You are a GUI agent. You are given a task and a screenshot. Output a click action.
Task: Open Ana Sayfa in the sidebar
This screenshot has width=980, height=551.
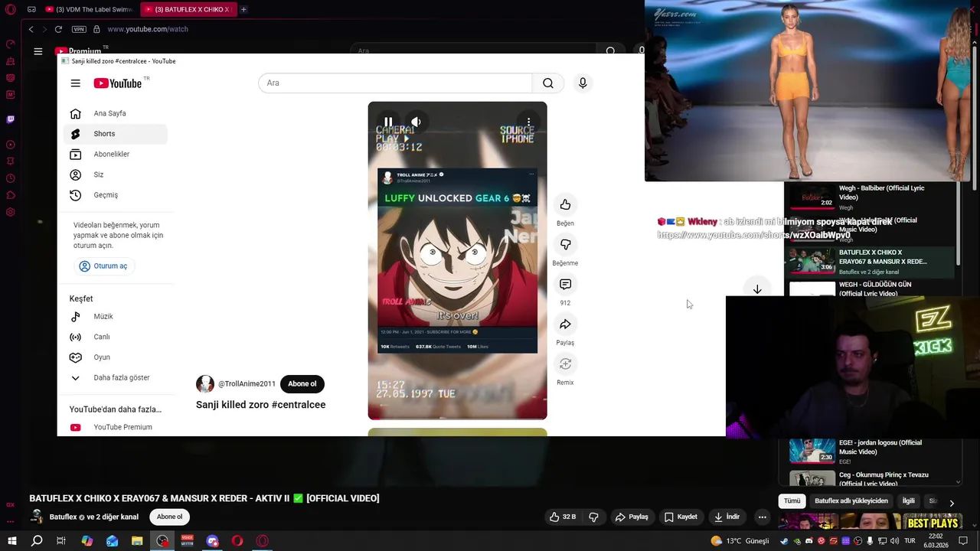[116, 113]
